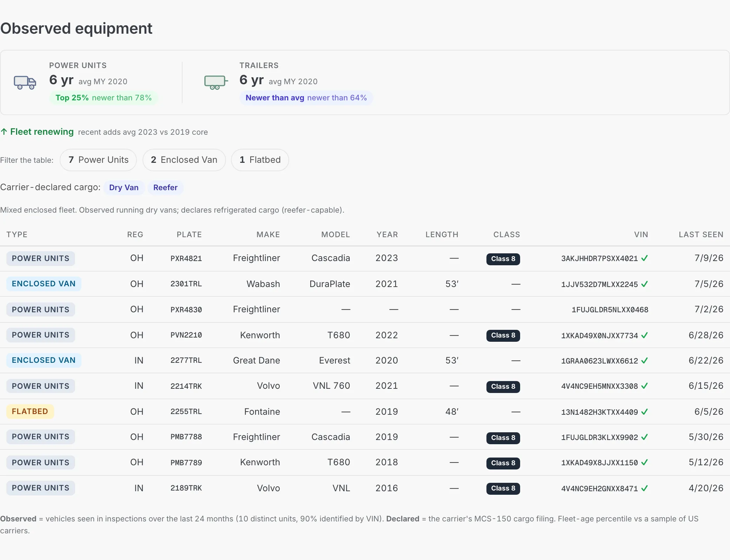Screen dimensions: 730x560
Task: Click the ENCLOSED VAN tag in 2277TRL row
Action: click(x=44, y=360)
